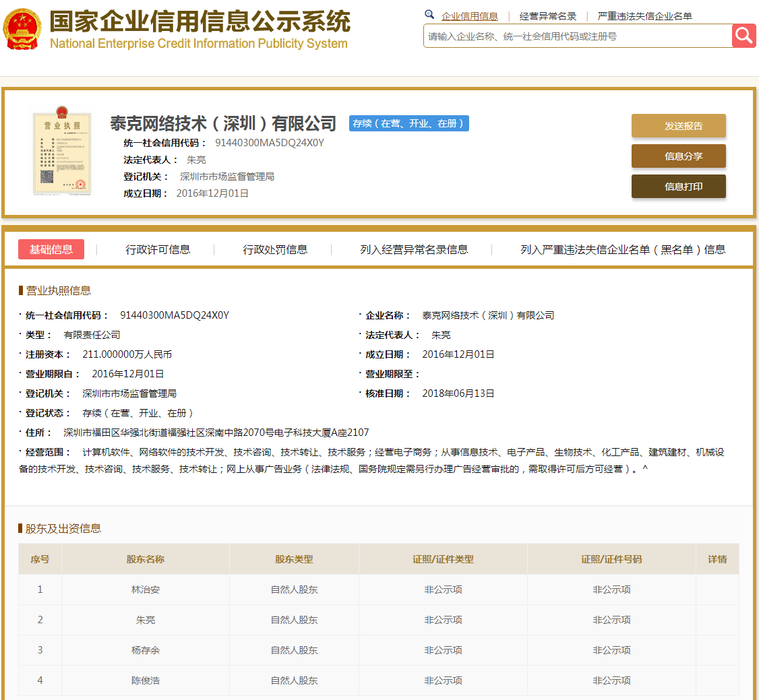
Task: Click the 信息分享 button
Action: pos(678,156)
